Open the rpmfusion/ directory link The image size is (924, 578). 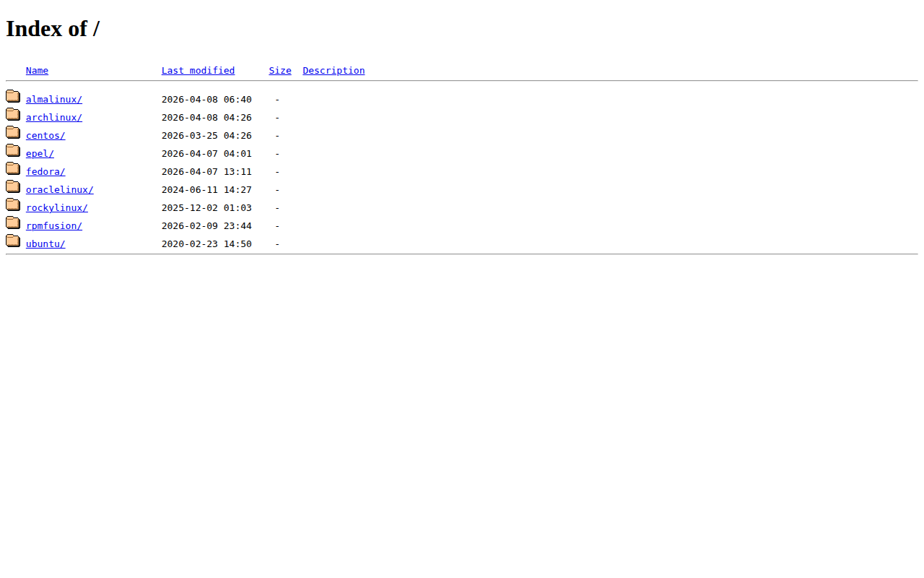tap(54, 226)
